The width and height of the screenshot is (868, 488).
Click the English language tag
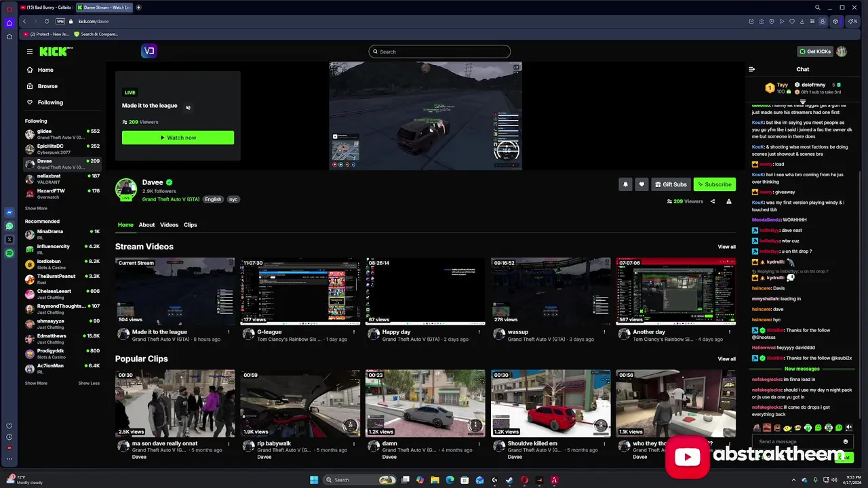(213, 199)
